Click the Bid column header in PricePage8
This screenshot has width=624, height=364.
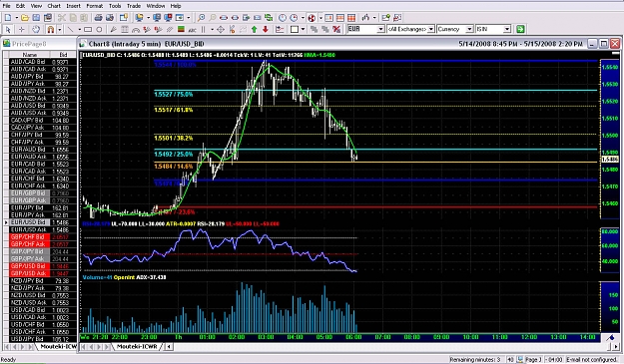(63, 55)
